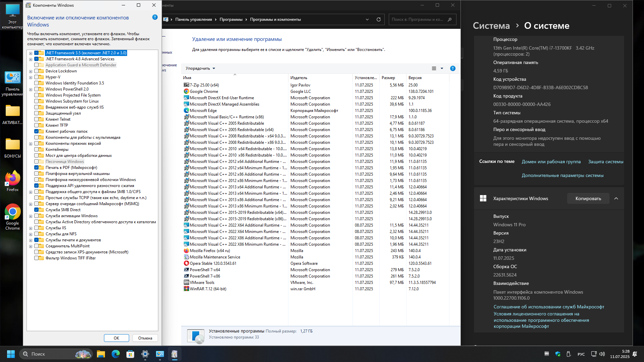644x362 pixels.
Task: Open Дополнительные параметры системы link
Action: 562,175
